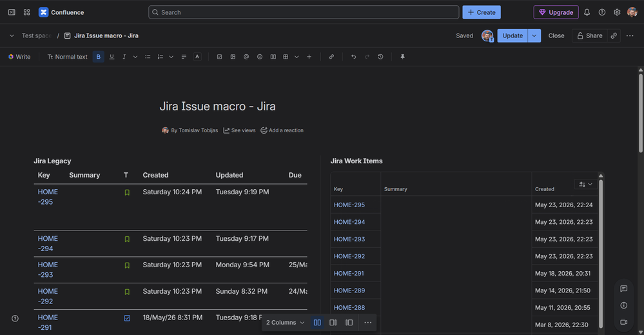Open version history clock icon

click(x=380, y=57)
